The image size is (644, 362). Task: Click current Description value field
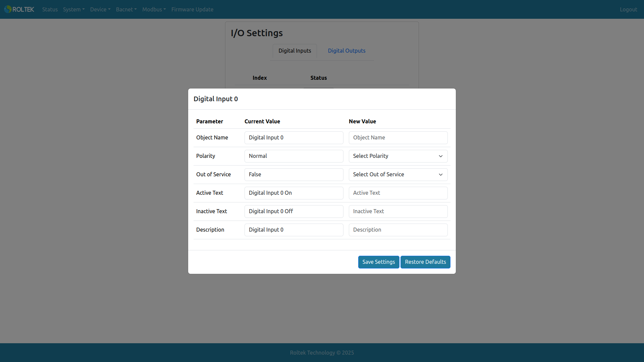tap(294, 230)
